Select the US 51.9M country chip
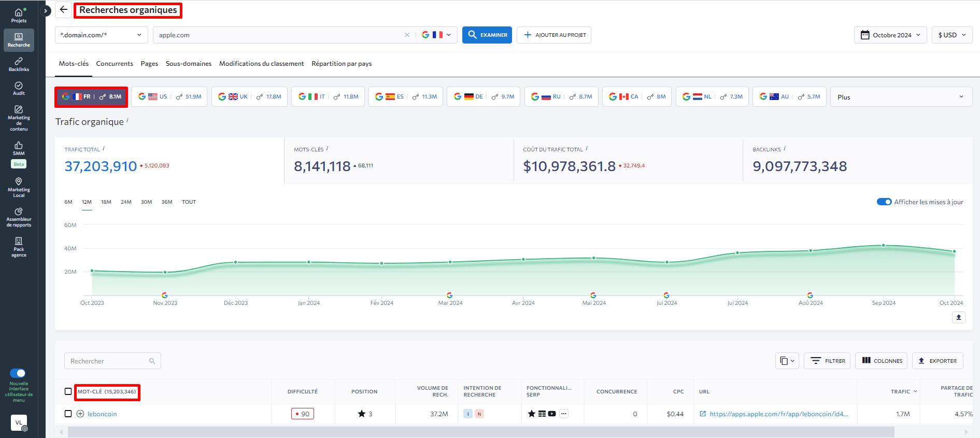This screenshot has height=438, width=980. pyautogui.click(x=169, y=97)
